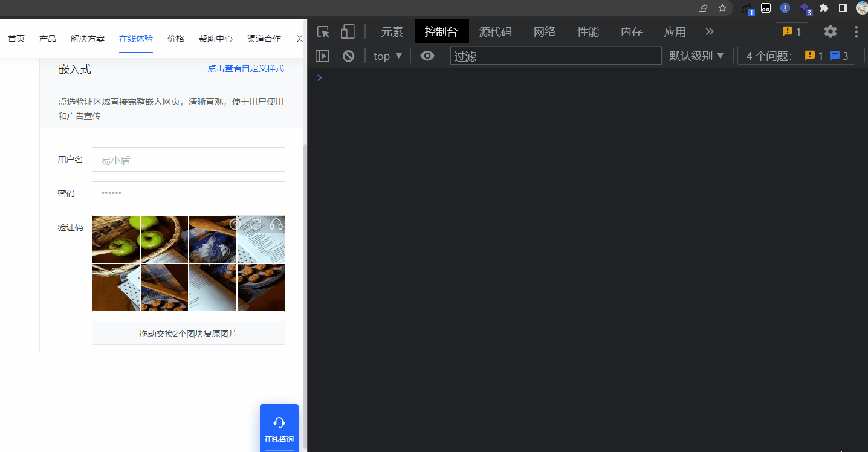Activate the inspect element picker icon
This screenshot has width=868, height=452.
click(x=323, y=32)
